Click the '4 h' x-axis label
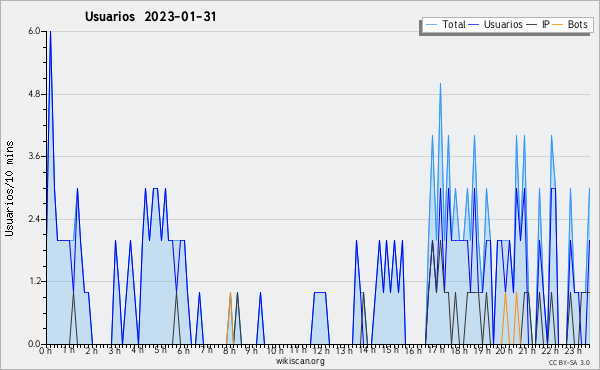The height and width of the screenshot is (370, 600). click(x=137, y=350)
